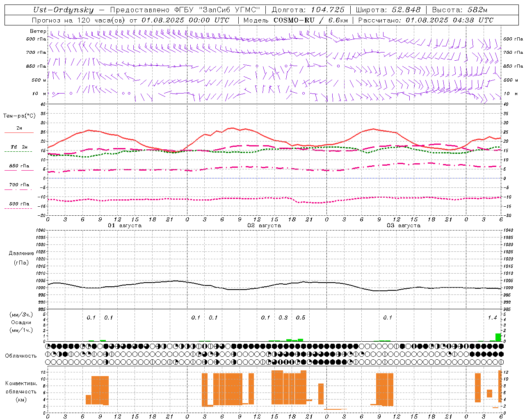This screenshot has width=525, height=420.
Task: Click the "01 августа" date label
Action: (x=125, y=226)
